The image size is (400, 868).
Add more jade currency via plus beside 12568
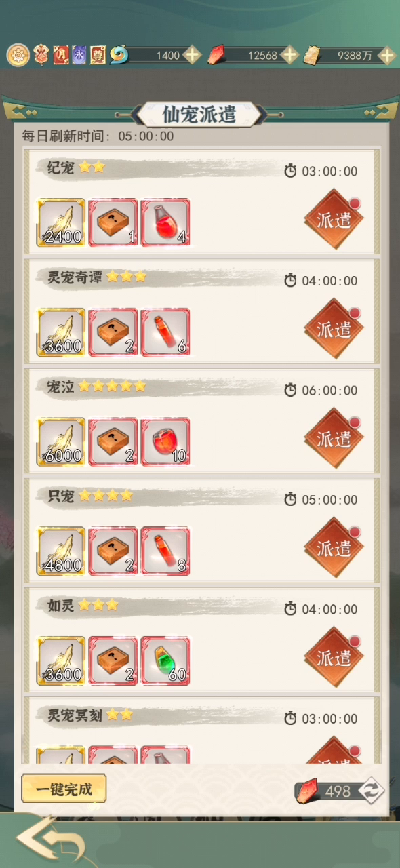pyautogui.click(x=289, y=56)
